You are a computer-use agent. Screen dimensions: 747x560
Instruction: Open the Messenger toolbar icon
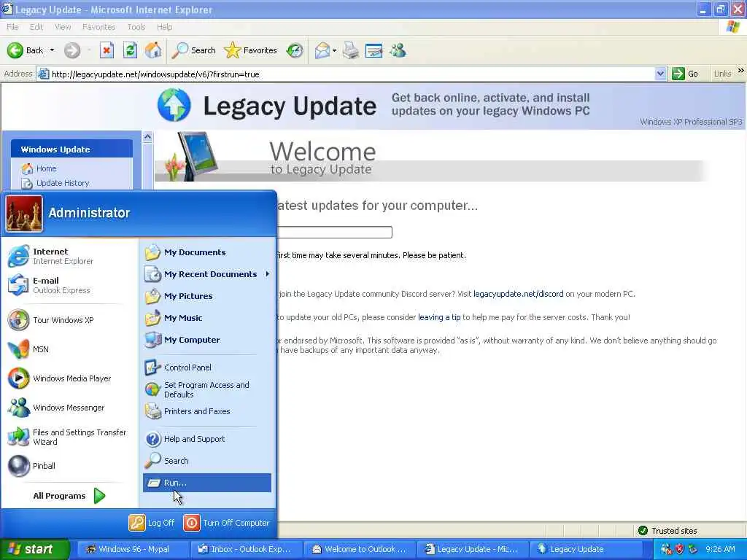click(398, 50)
